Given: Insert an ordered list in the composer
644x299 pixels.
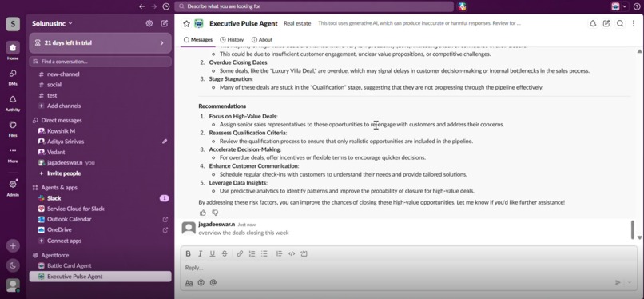Looking at the screenshot, I should click(252, 253).
